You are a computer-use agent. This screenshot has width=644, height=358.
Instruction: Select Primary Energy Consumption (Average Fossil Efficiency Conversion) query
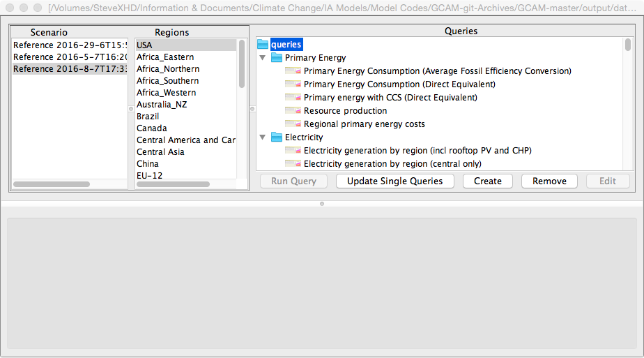click(438, 71)
